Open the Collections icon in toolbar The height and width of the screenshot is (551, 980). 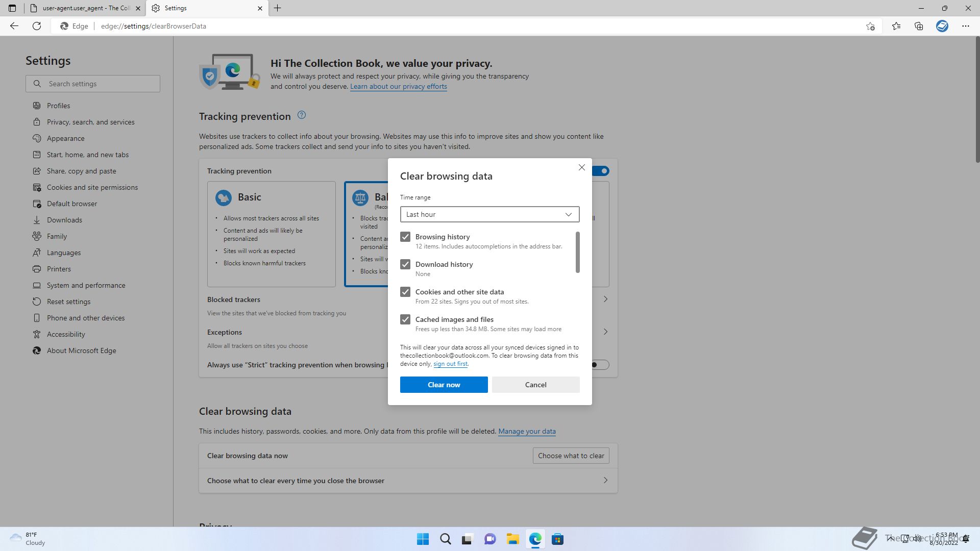click(x=919, y=26)
